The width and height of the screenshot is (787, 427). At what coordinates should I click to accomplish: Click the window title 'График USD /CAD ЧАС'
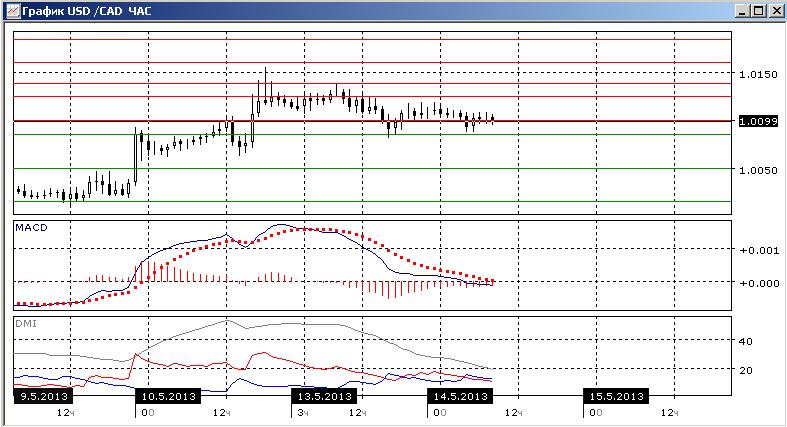pyautogui.click(x=86, y=11)
